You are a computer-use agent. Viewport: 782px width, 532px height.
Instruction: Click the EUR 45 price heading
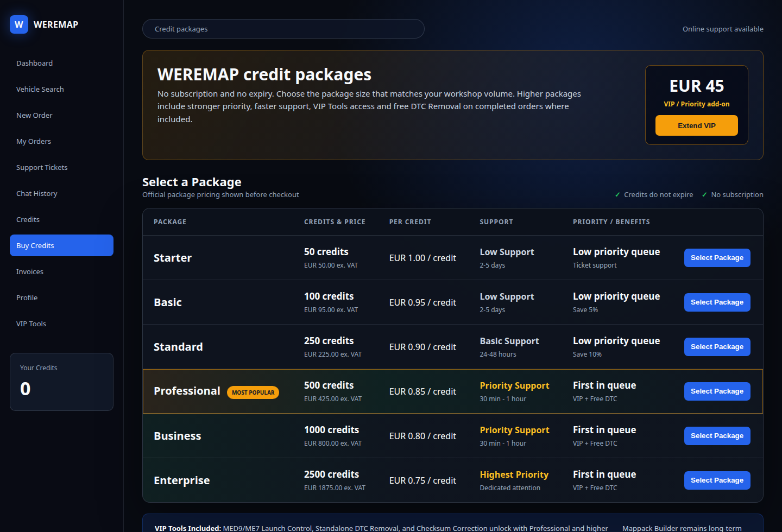(x=697, y=86)
